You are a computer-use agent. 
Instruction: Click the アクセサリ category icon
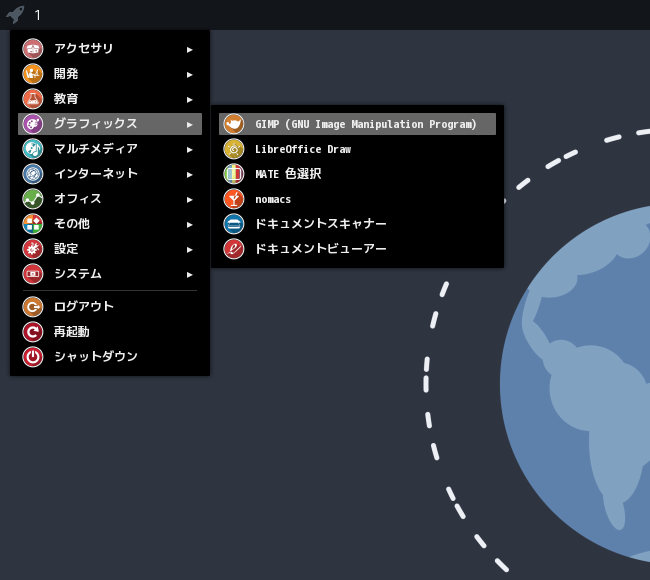[33, 49]
